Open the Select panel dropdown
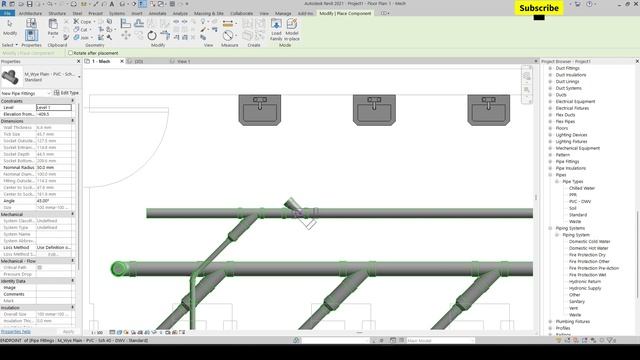The image size is (640, 360). (10, 45)
